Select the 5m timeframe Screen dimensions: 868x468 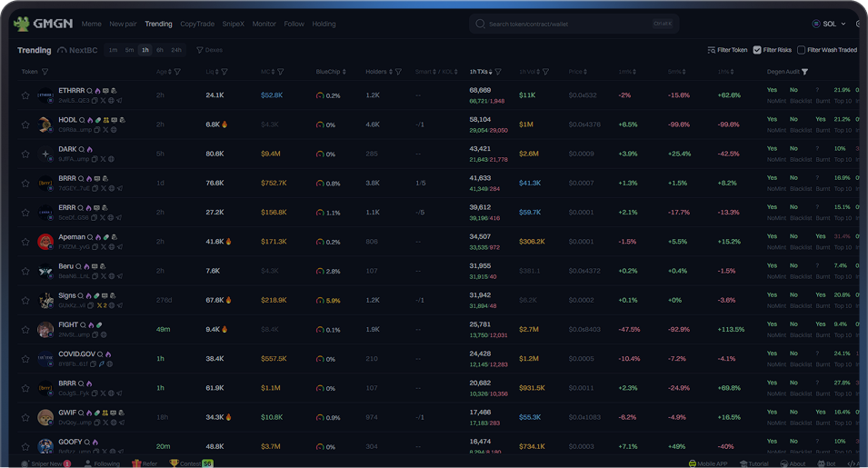click(x=129, y=50)
